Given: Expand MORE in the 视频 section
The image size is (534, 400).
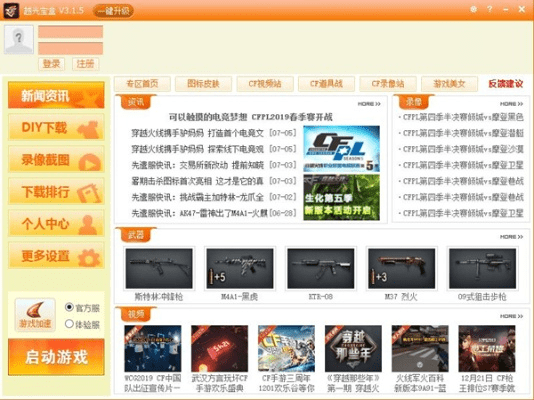Looking at the screenshot, I should click(512, 316).
